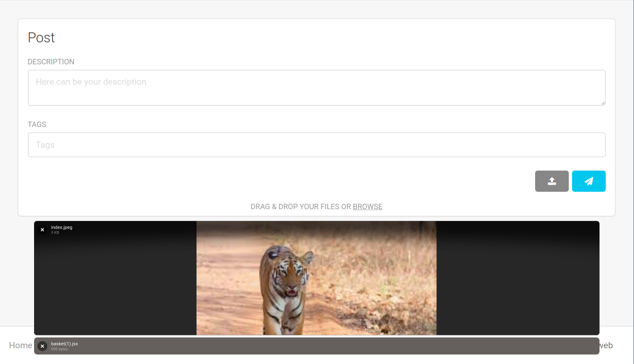Click the DESCRIPTION field label
Viewport: 634px width, 364px height.
click(x=51, y=62)
